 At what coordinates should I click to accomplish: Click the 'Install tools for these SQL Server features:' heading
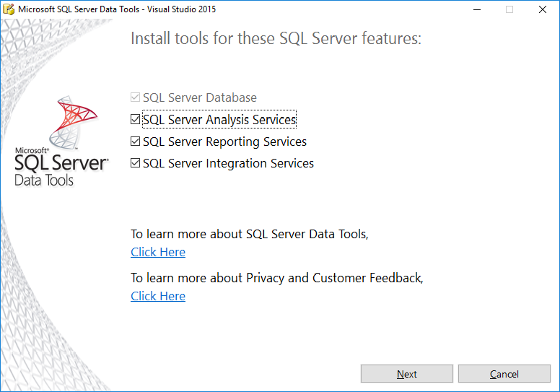276,38
